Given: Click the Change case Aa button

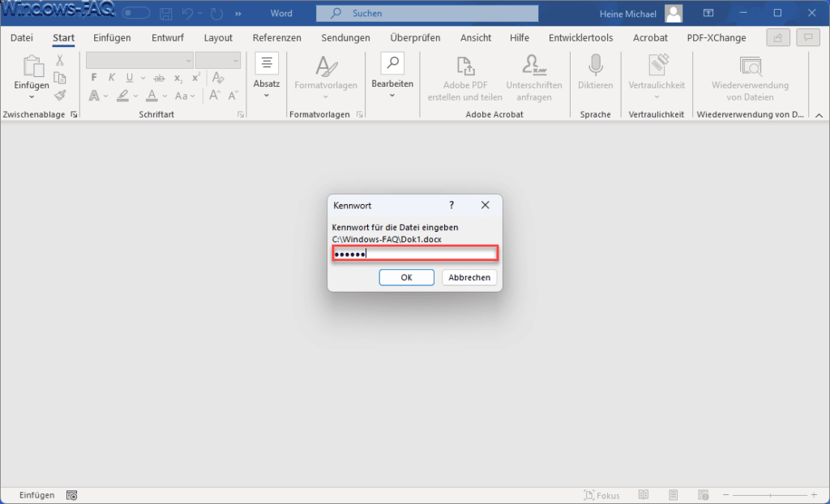Looking at the screenshot, I should click(x=185, y=96).
